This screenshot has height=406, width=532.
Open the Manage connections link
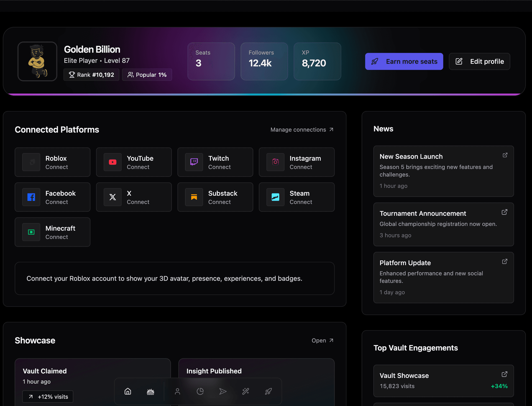pos(302,130)
